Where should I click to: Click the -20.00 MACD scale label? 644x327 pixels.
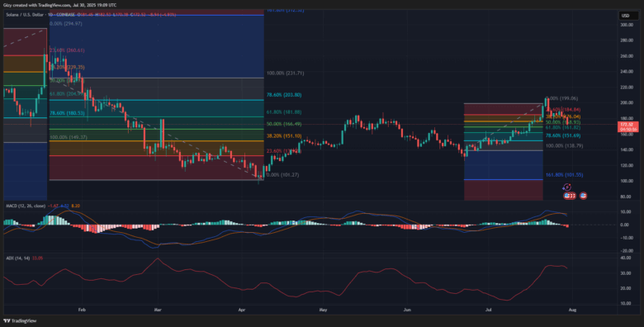coord(627,250)
